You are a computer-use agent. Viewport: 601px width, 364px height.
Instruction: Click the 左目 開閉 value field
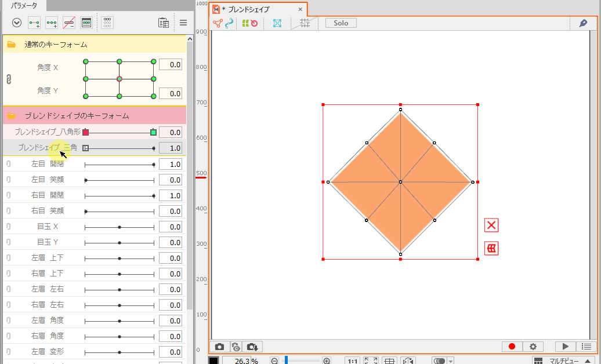click(171, 164)
